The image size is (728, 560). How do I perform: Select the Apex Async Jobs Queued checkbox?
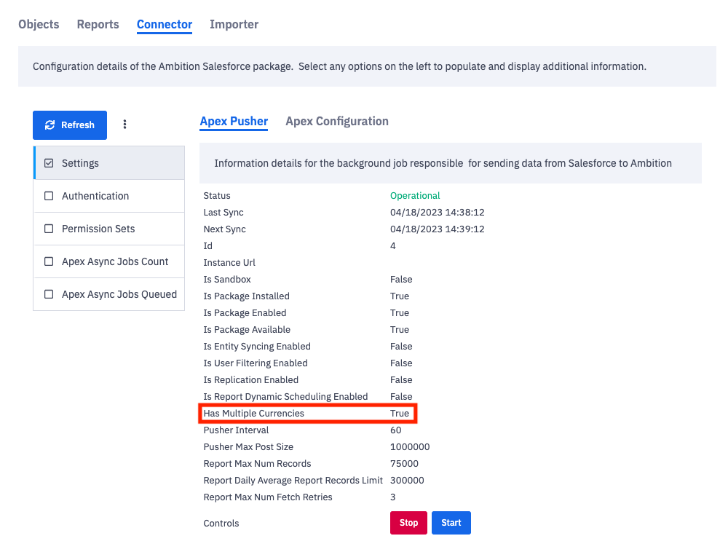(x=49, y=294)
